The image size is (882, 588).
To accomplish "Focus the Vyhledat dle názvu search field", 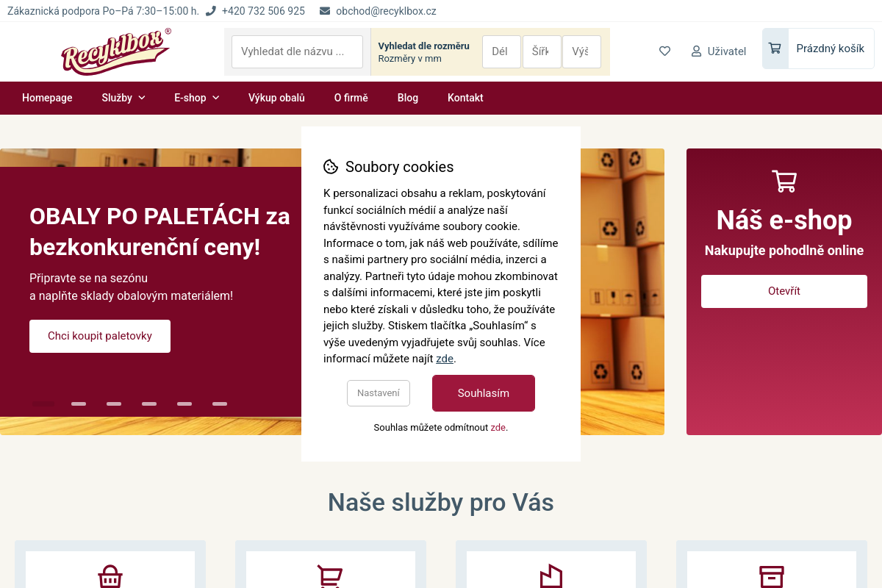I will click(297, 51).
